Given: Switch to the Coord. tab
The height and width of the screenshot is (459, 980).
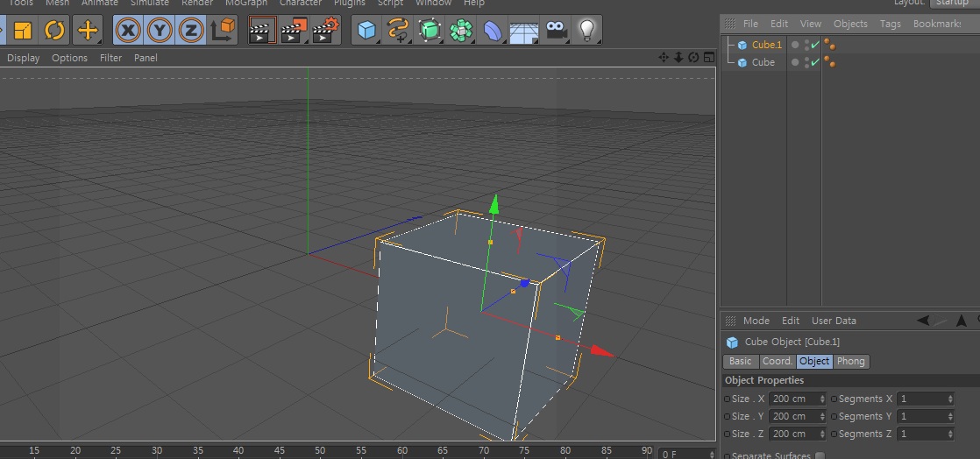Looking at the screenshot, I should (x=777, y=361).
